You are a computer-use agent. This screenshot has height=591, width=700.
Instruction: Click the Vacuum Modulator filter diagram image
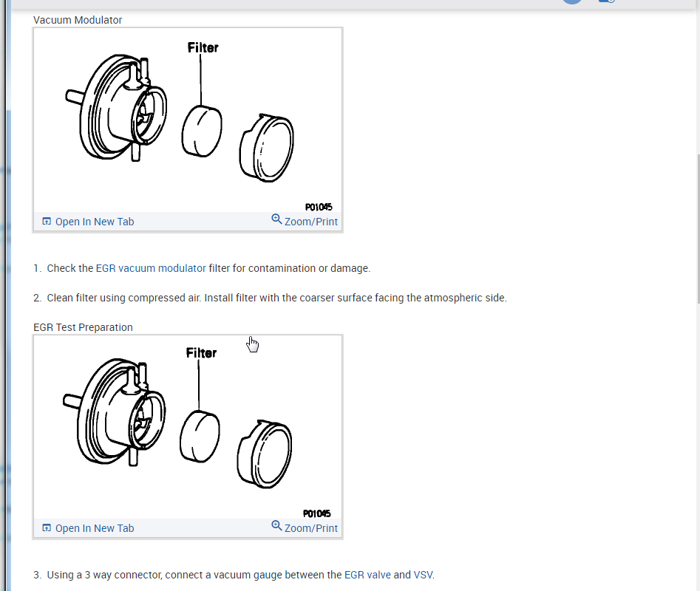(x=188, y=120)
